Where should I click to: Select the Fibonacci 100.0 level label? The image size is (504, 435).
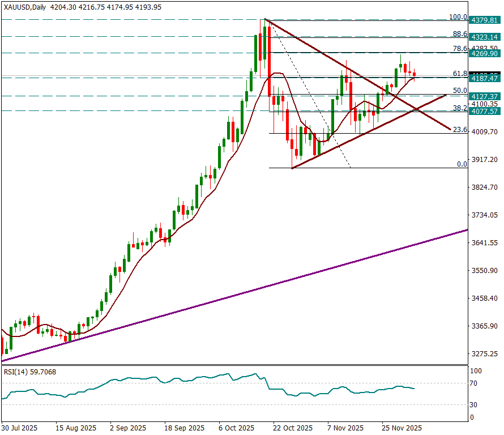click(x=458, y=17)
